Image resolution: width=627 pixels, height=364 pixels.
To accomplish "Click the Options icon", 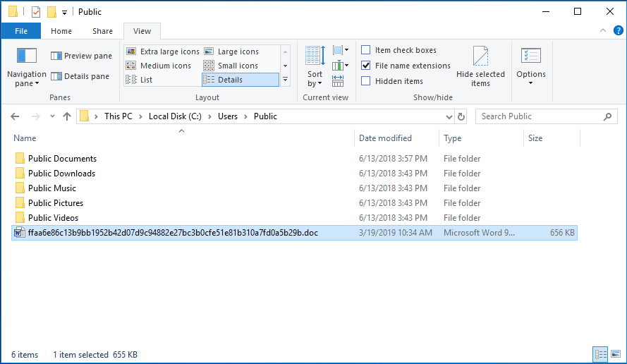I will point(531,56).
